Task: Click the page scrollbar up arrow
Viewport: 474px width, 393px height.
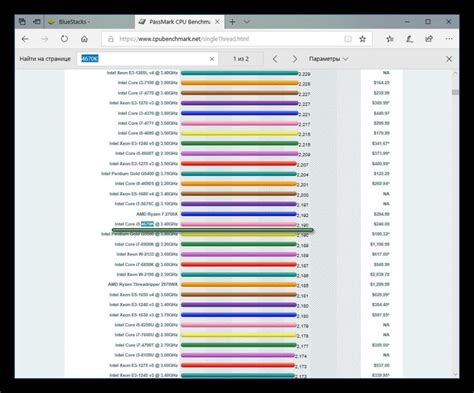Action: coord(455,73)
